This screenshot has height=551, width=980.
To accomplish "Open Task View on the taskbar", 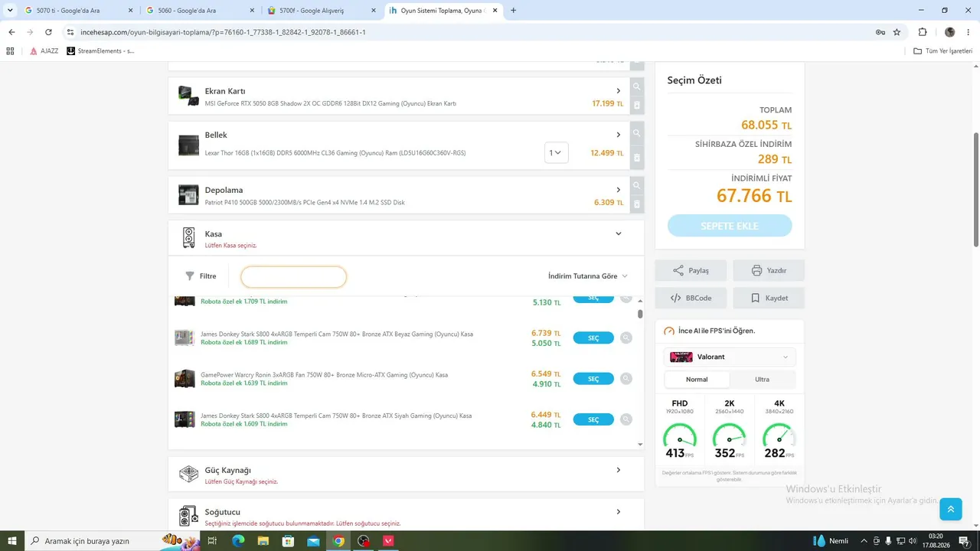I will 213,541.
